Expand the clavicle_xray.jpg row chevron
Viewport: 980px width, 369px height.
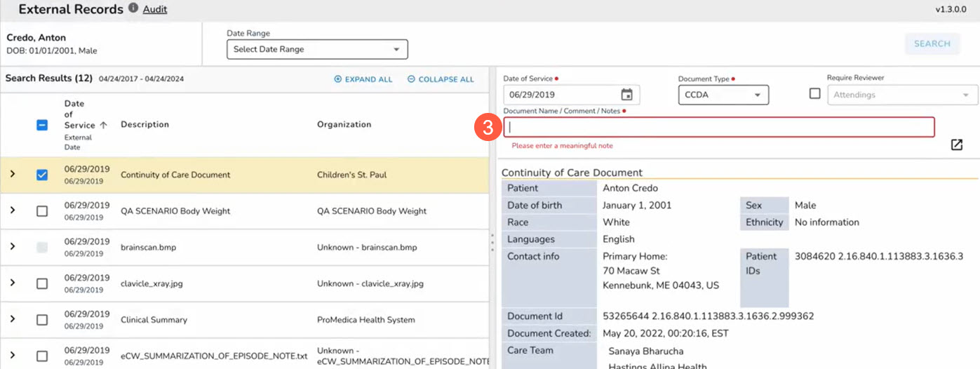(12, 283)
